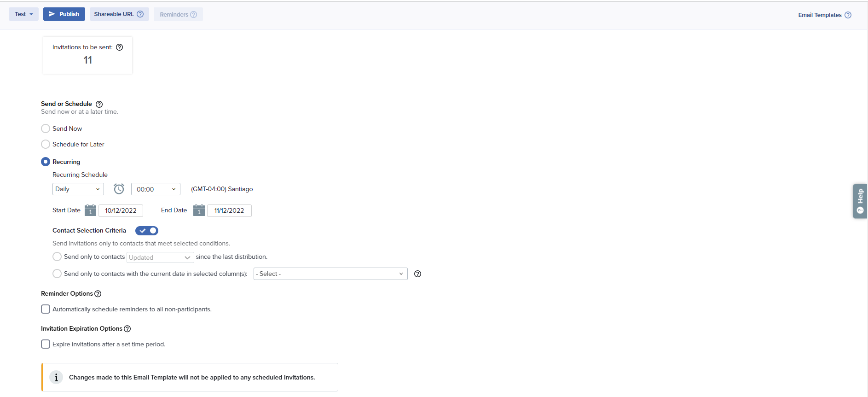Check Expire invitations after set time period
868x397 pixels.
46,344
